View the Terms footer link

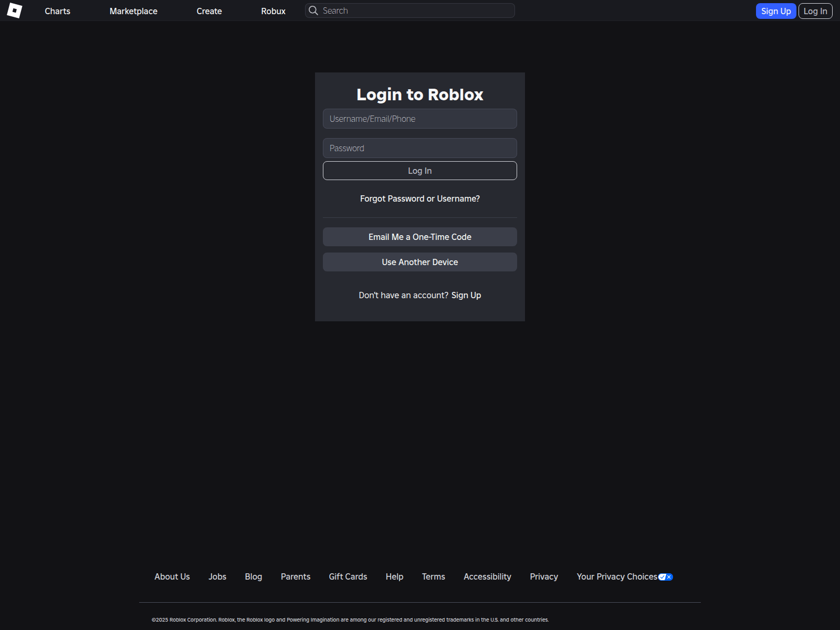[434, 576]
